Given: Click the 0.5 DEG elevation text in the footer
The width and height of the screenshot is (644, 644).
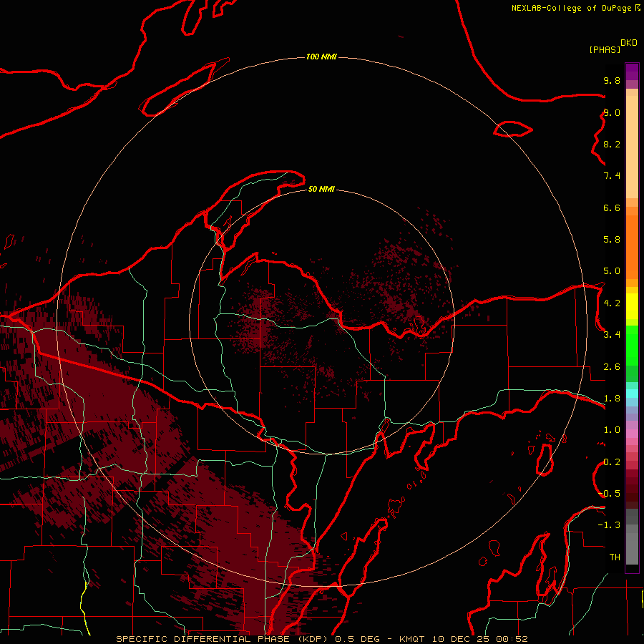Looking at the screenshot, I should click(x=358, y=639).
